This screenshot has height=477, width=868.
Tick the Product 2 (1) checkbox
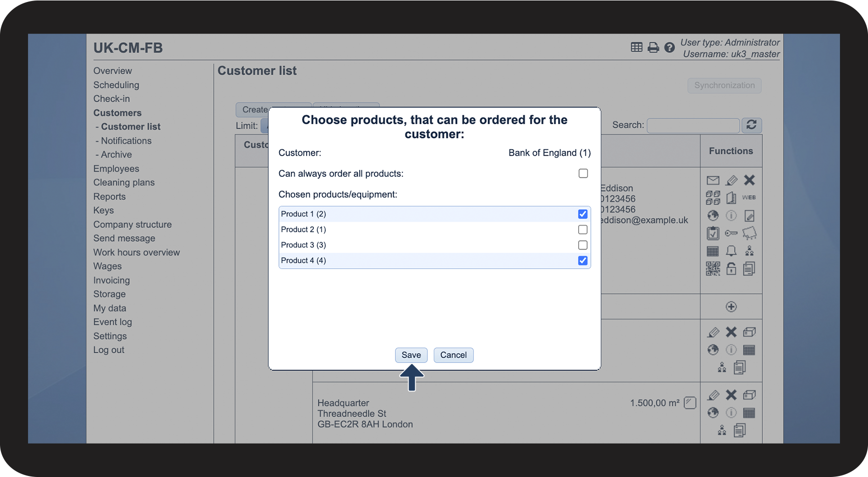pos(583,229)
